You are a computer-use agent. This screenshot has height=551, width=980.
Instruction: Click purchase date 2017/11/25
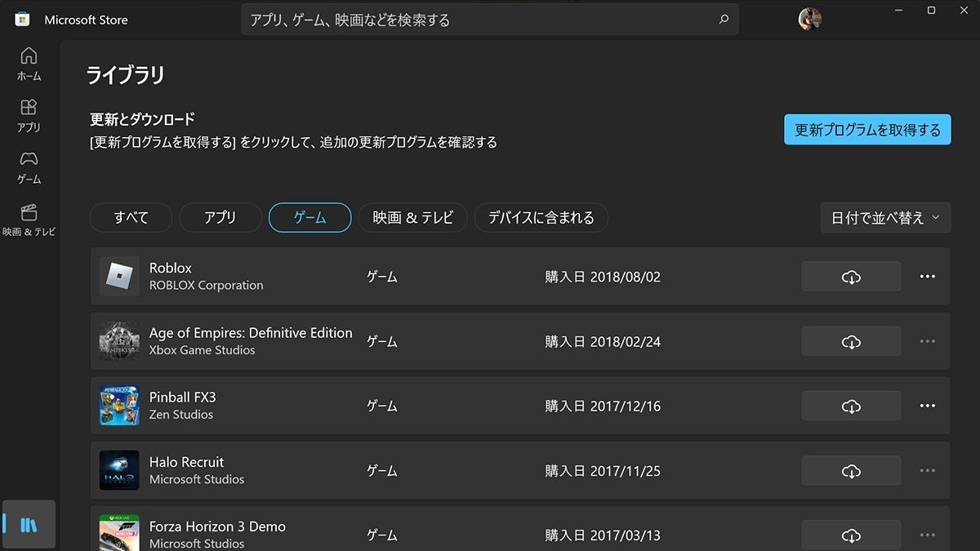603,471
